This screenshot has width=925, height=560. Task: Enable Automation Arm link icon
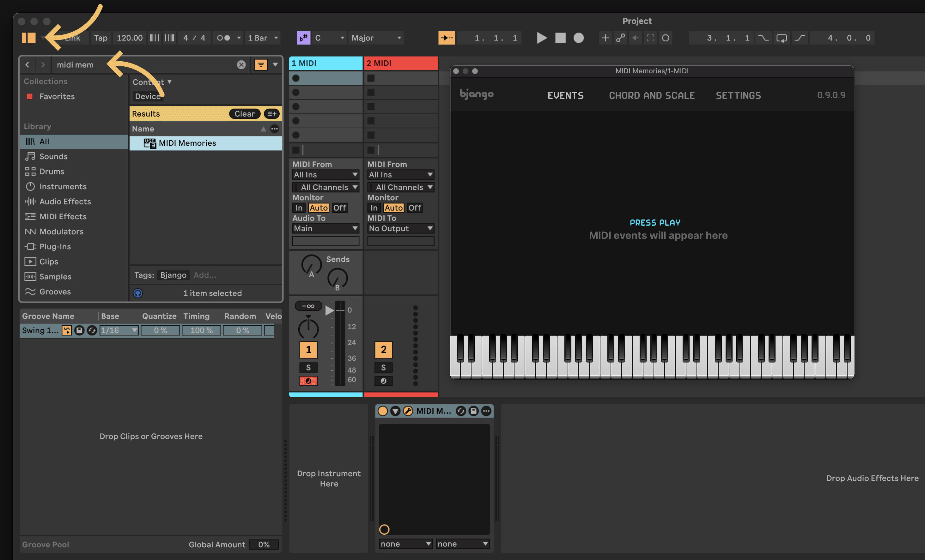[621, 38]
